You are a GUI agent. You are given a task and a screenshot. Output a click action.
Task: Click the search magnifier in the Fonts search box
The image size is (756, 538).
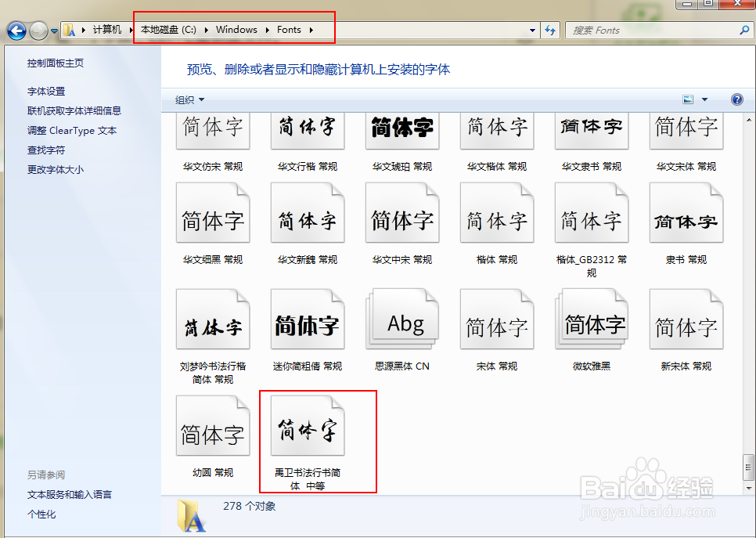(743, 30)
